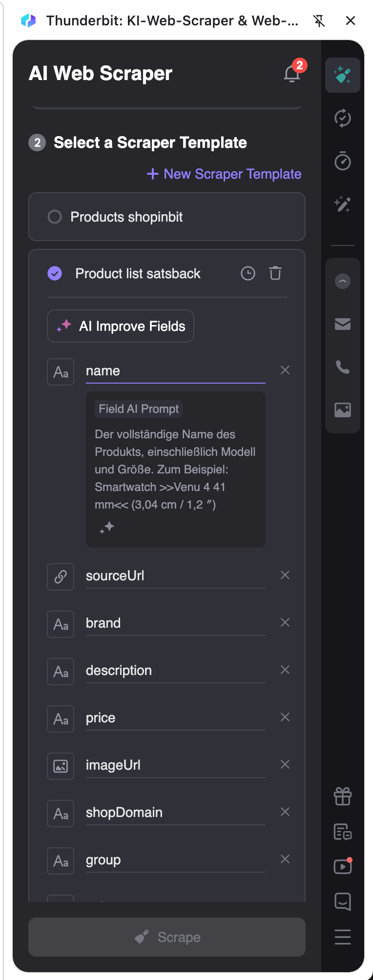
Task: Collapse the sidebar tools chevron
Action: pos(343,281)
